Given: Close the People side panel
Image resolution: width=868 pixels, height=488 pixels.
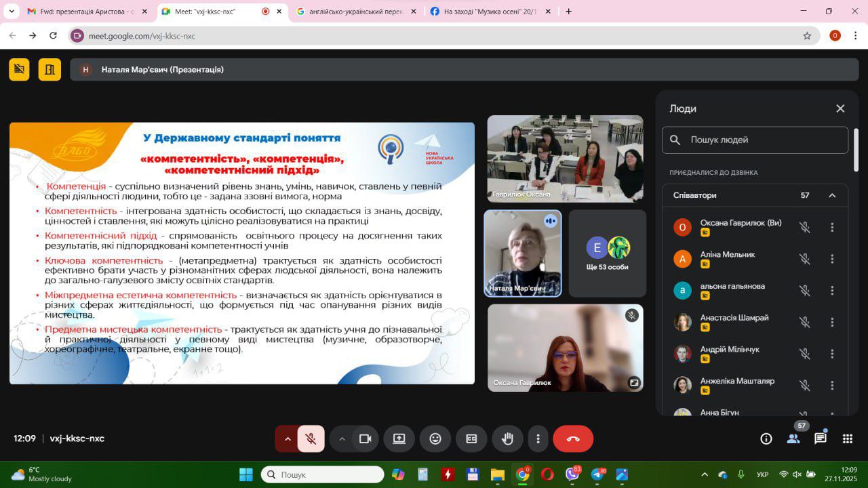Looking at the screenshot, I should tap(840, 108).
